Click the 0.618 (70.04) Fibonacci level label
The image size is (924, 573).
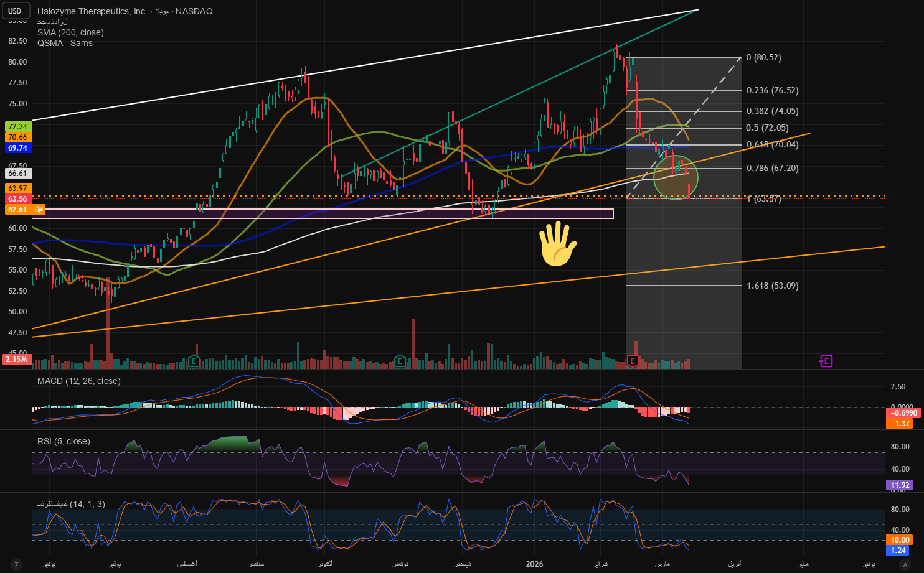772,144
